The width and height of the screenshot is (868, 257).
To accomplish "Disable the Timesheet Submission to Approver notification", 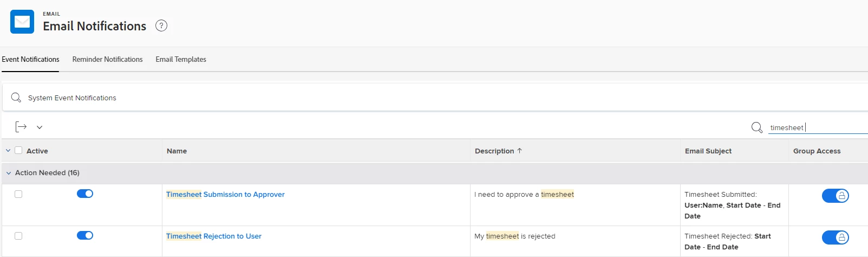I will tap(85, 194).
